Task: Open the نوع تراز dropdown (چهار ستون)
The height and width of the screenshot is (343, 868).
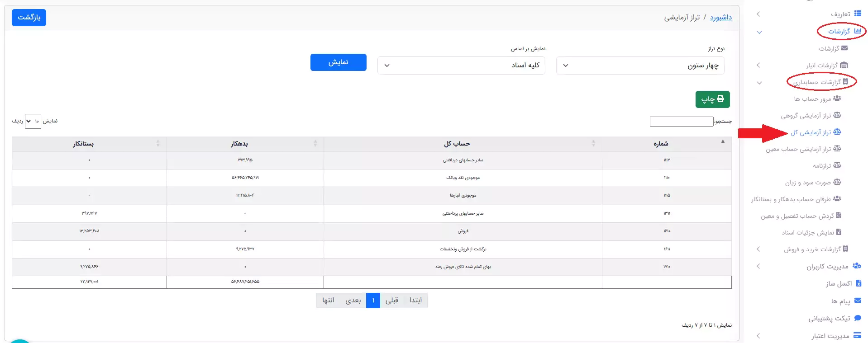Action: tap(640, 66)
